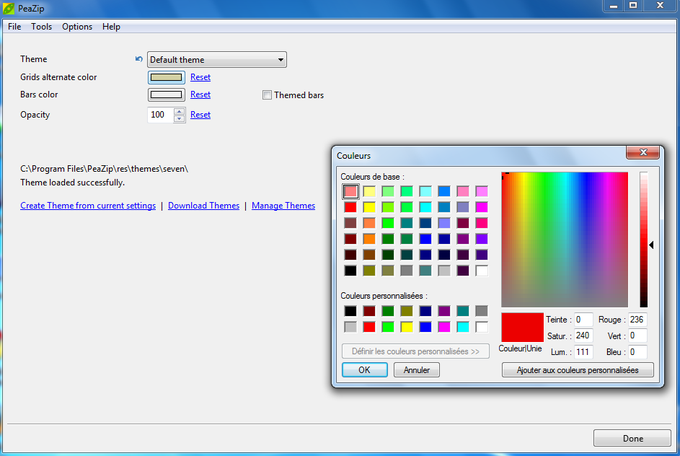This screenshot has height=456, width=680.
Task: Pick the light pink swatch in top row
Action: click(463, 191)
